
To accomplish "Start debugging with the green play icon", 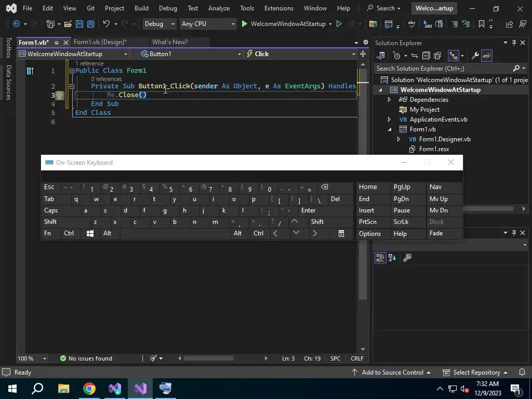I will (x=244, y=24).
